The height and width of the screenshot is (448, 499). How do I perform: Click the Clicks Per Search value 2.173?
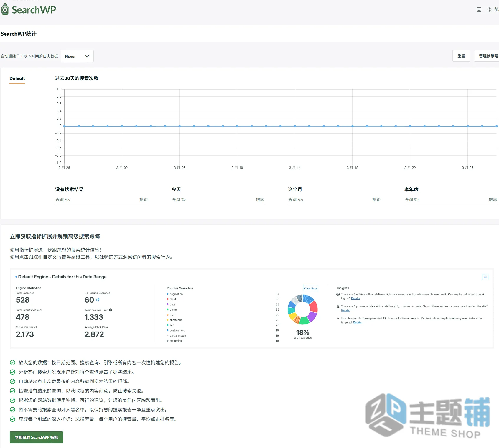click(25, 334)
